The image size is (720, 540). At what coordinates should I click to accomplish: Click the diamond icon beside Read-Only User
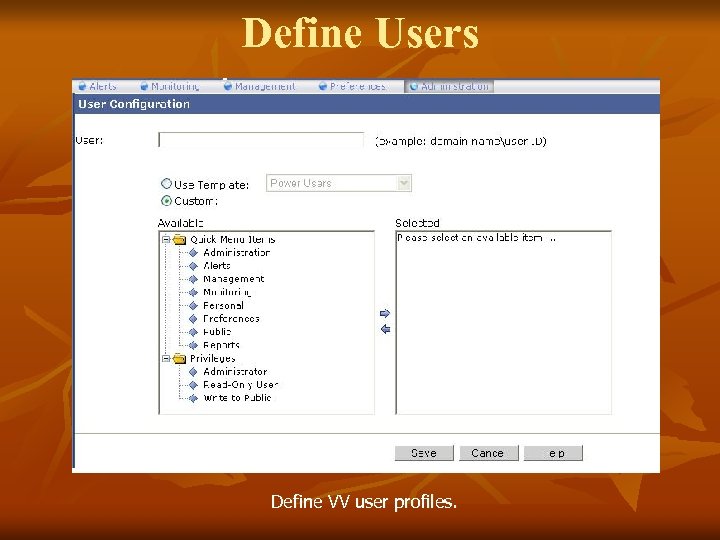pyautogui.click(x=193, y=385)
